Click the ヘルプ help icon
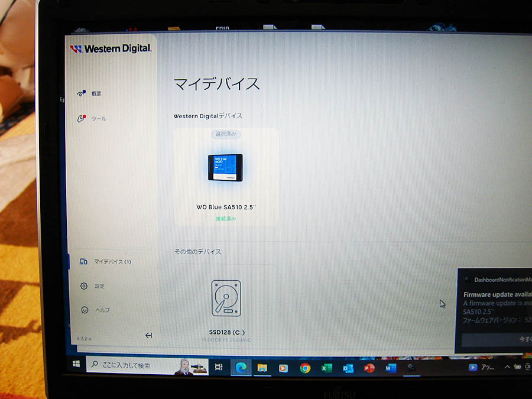The image size is (532, 399). (x=84, y=310)
